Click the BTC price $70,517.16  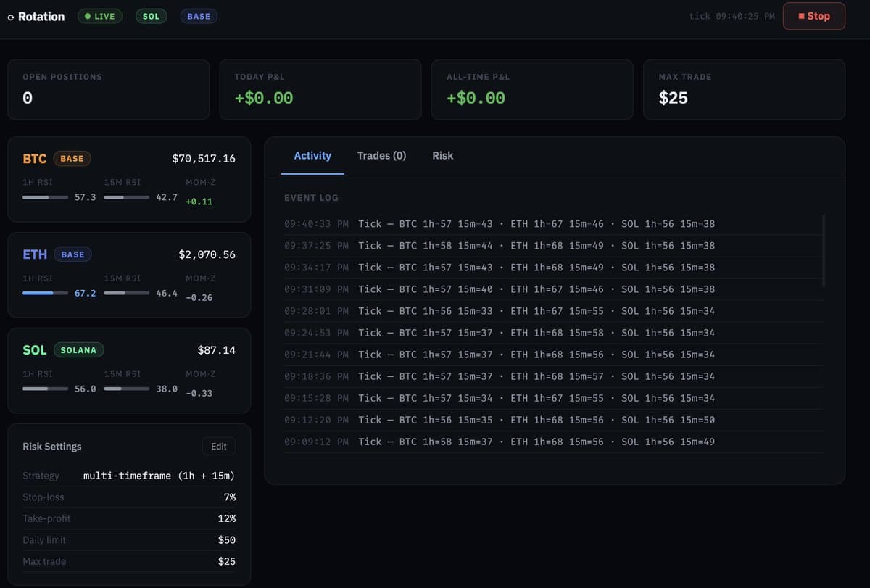(x=203, y=159)
